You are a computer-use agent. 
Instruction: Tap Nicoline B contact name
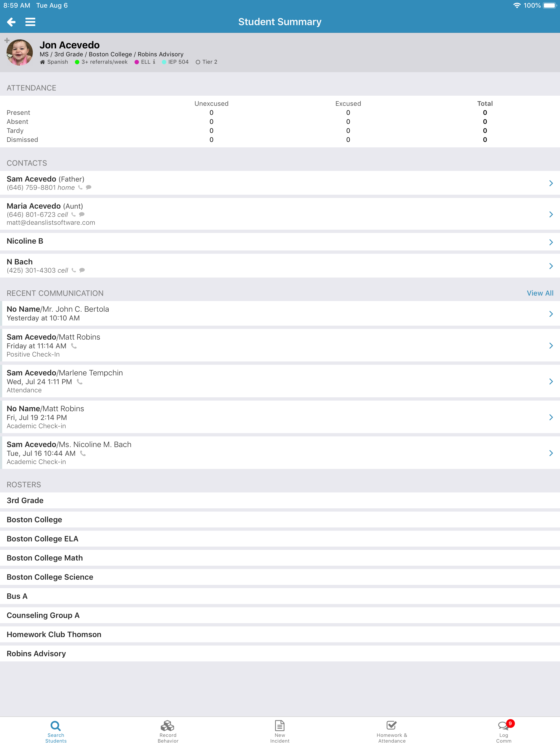pyautogui.click(x=25, y=241)
